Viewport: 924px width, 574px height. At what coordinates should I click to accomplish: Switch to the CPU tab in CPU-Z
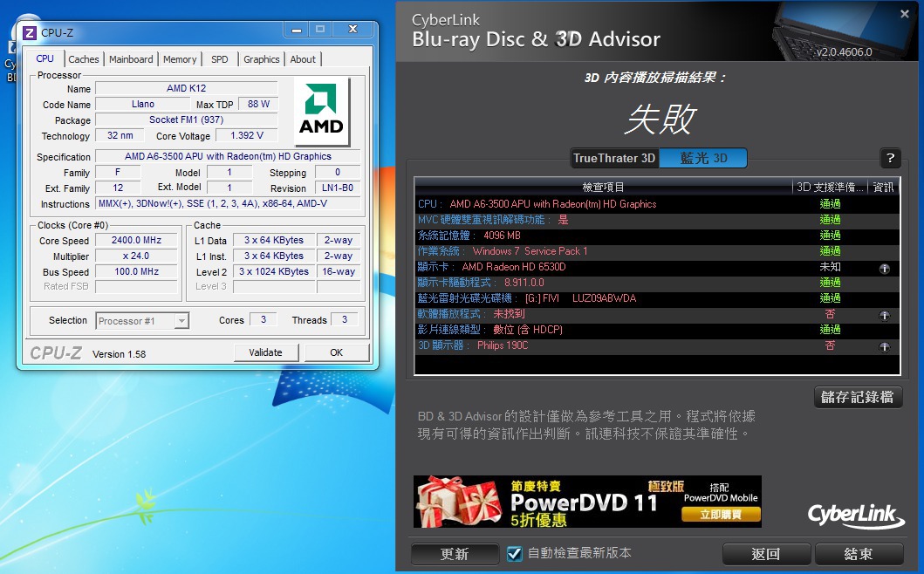click(44, 58)
